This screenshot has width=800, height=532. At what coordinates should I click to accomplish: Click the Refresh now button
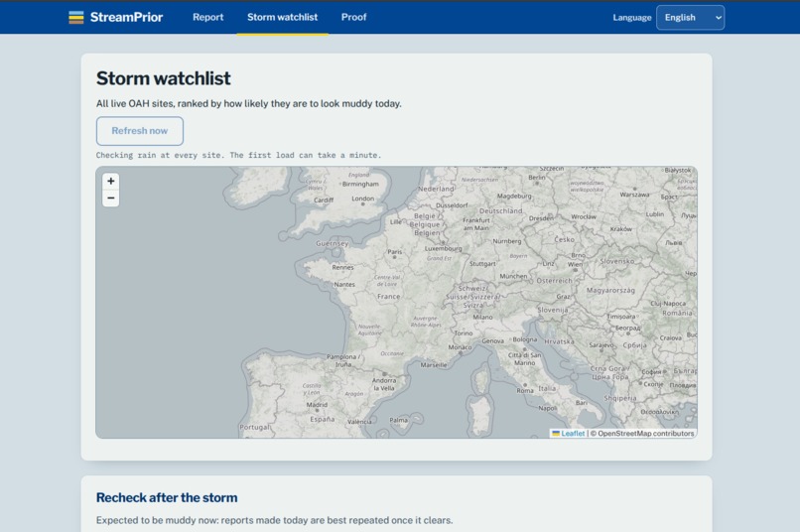click(x=140, y=131)
